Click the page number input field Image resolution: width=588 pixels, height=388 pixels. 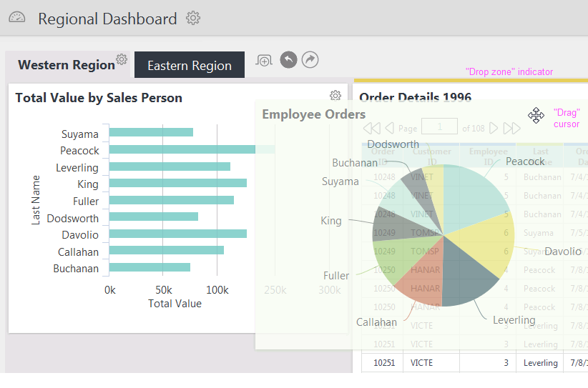439,126
